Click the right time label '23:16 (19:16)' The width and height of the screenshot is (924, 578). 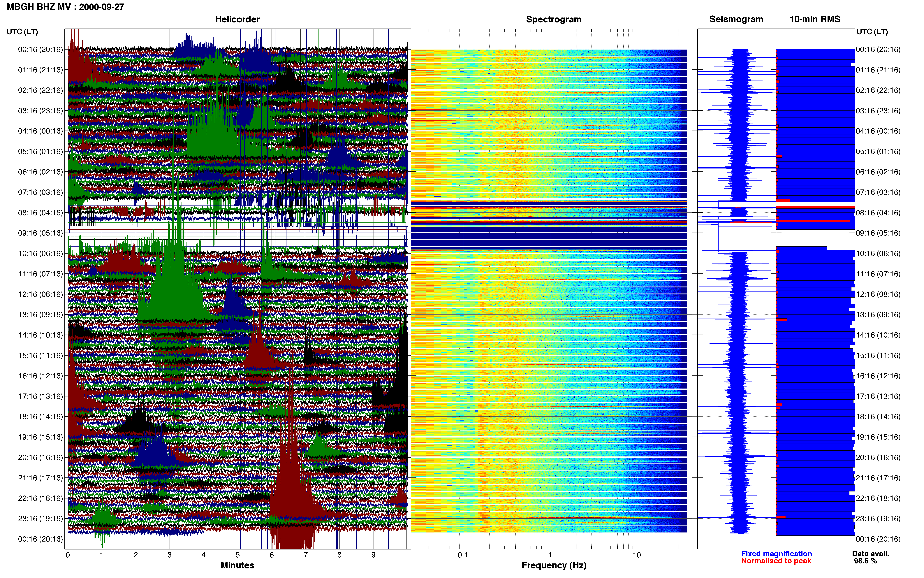coord(878,518)
